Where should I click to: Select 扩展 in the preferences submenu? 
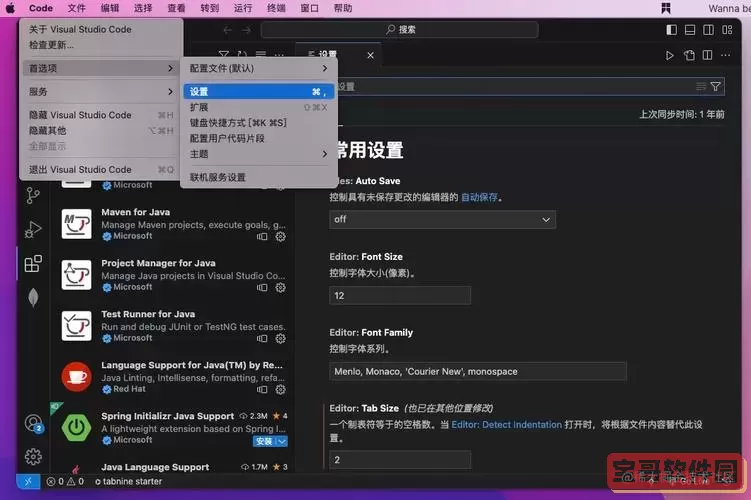[x=259, y=107]
